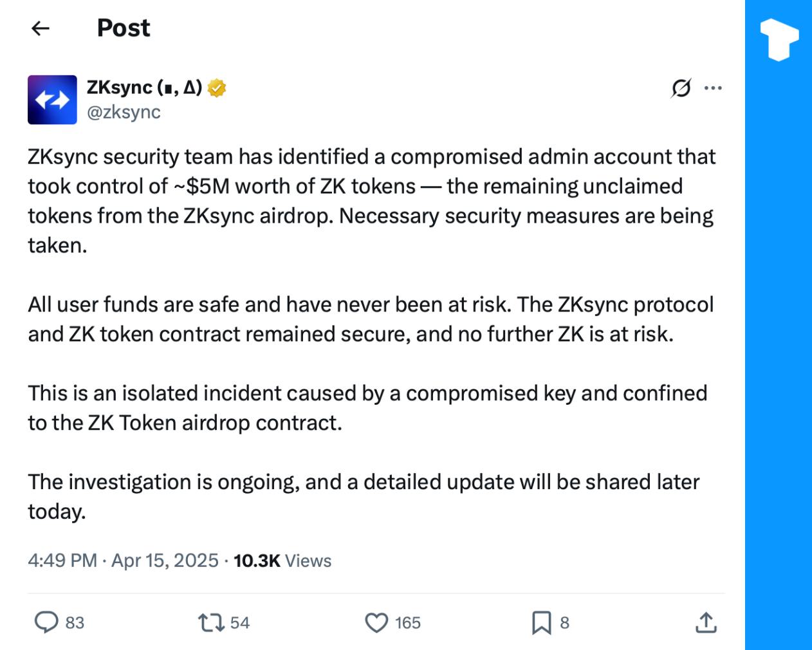The height and width of the screenshot is (650, 812).
Task: Open the 10.3K Views analytics
Action: click(282, 561)
